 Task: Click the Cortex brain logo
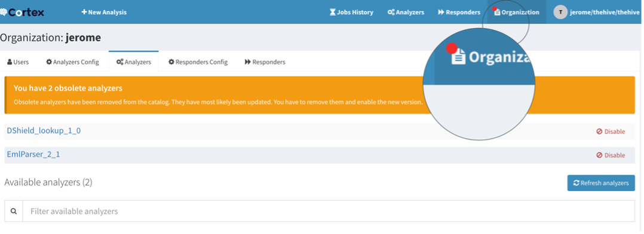point(4,13)
